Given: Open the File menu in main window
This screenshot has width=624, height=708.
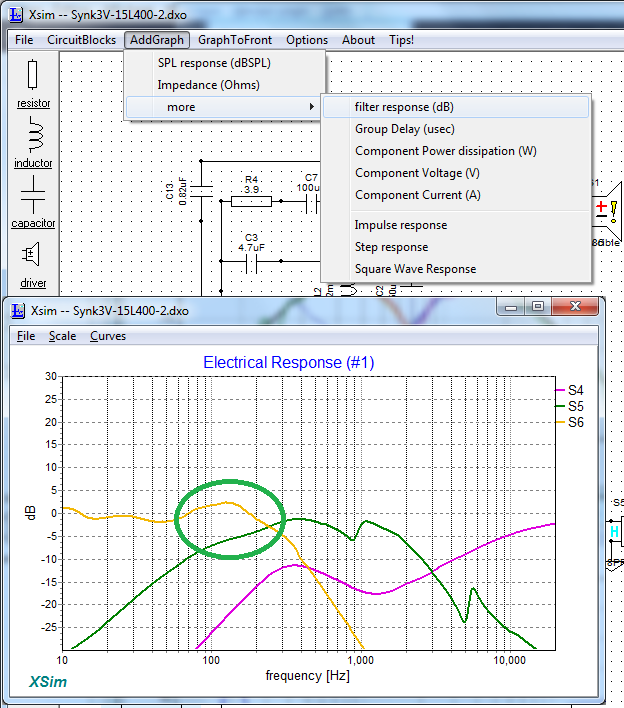Looking at the screenshot, I should (24, 40).
